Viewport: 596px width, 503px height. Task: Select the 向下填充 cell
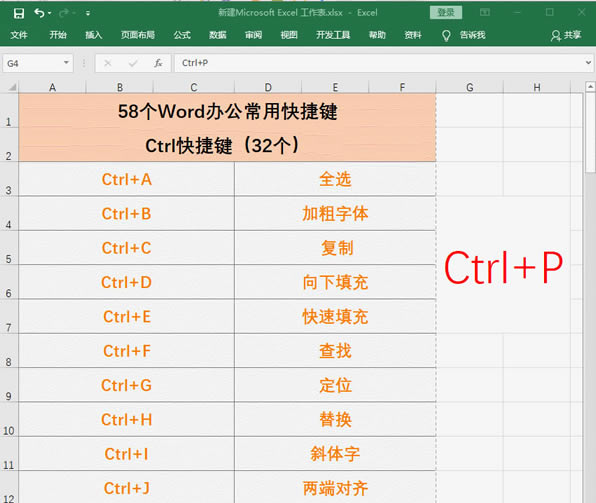pos(335,282)
